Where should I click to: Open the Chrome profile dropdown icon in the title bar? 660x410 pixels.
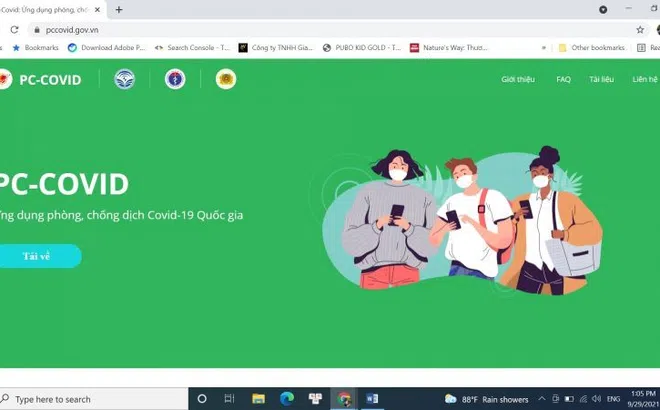tap(603, 9)
